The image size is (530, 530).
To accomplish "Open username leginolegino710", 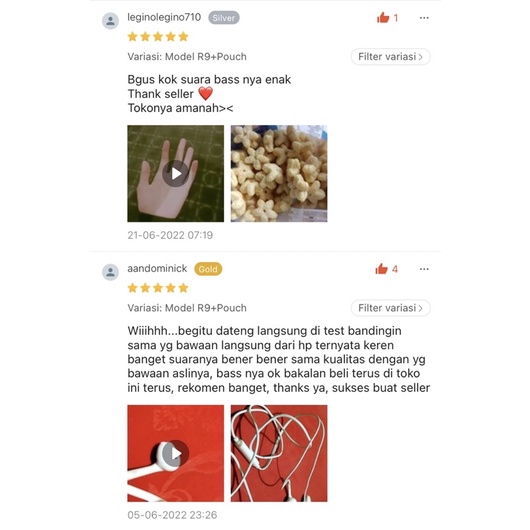I will [164, 17].
